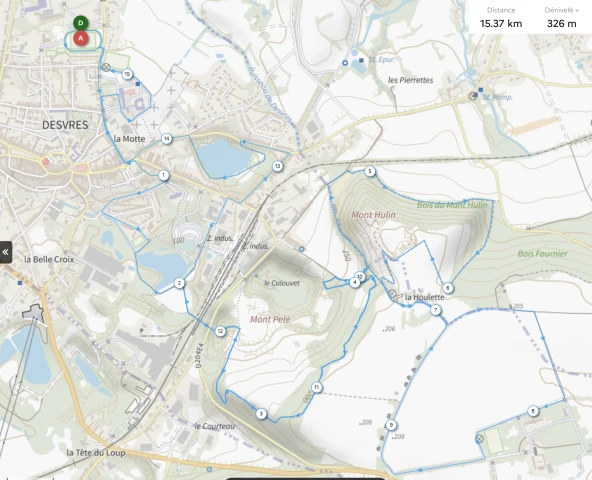Click the DESVRES town label
The image size is (592, 480).
(65, 125)
